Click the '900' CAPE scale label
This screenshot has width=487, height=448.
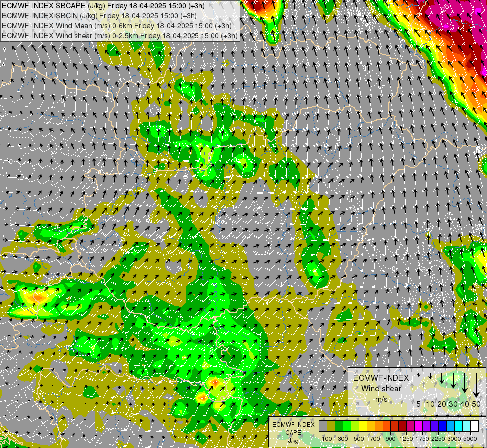click(390, 439)
